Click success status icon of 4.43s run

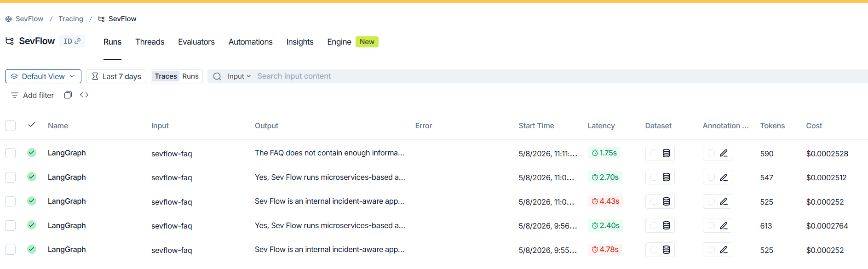[32, 201]
